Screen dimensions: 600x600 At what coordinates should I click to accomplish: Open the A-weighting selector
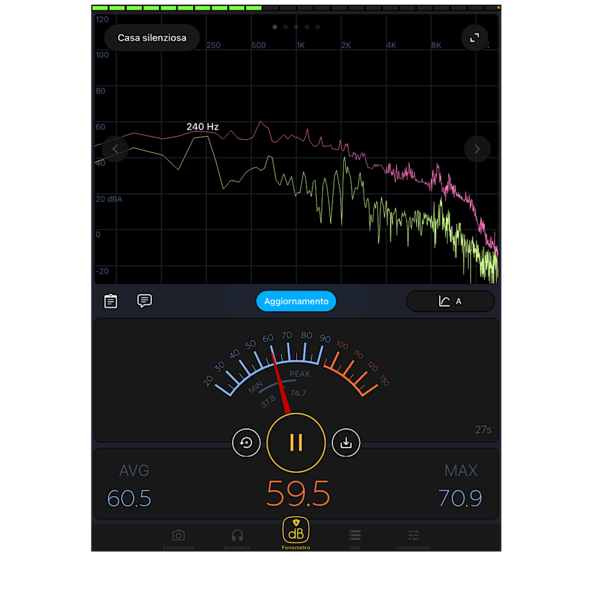450,301
